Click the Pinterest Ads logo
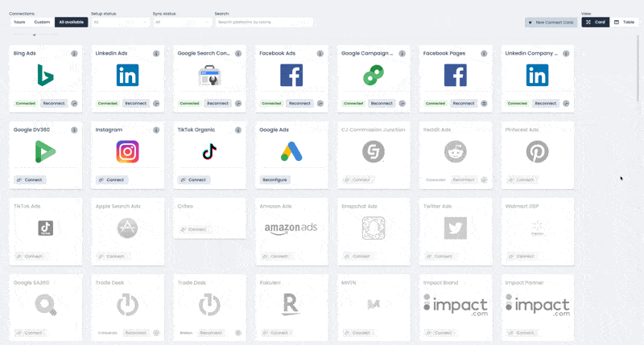 537,151
